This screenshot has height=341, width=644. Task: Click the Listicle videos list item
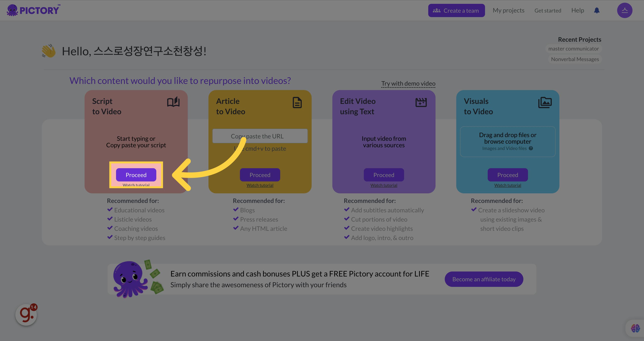tap(133, 219)
